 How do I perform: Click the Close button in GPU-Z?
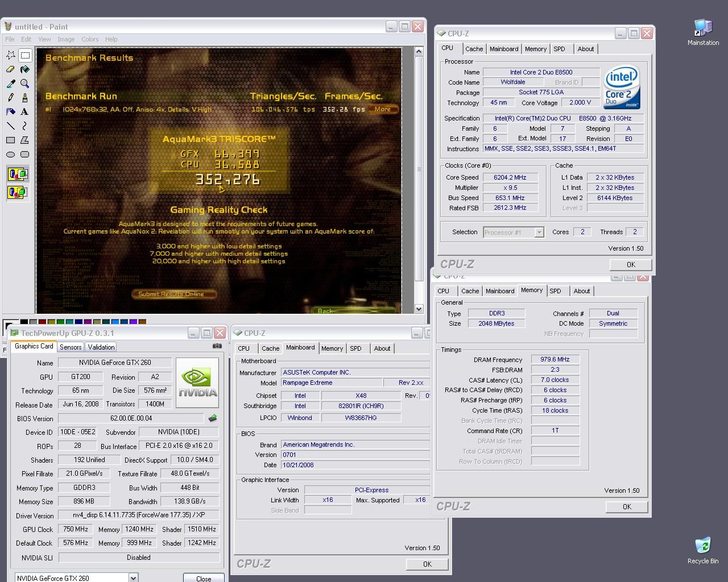[204, 579]
